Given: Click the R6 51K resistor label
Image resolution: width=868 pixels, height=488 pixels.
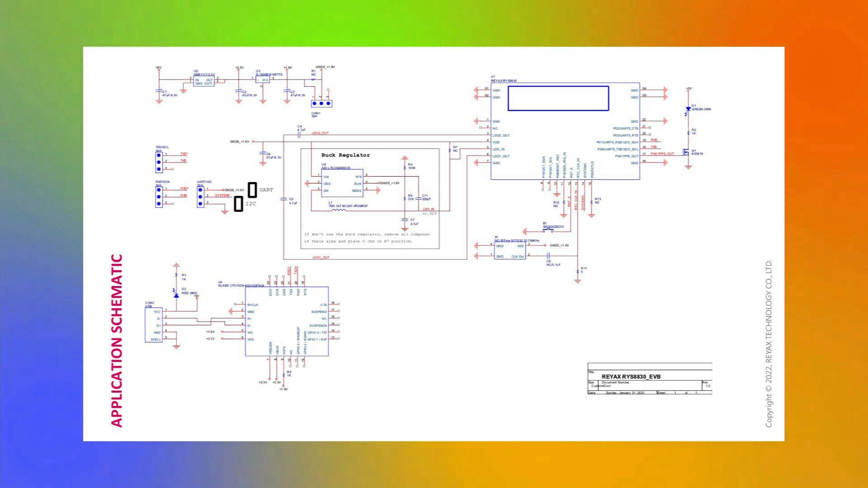Looking at the screenshot, I should [410, 197].
